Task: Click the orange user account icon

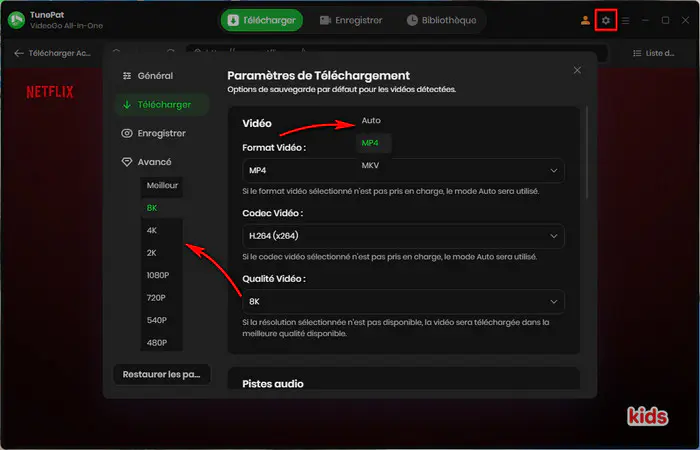Action: (x=585, y=21)
